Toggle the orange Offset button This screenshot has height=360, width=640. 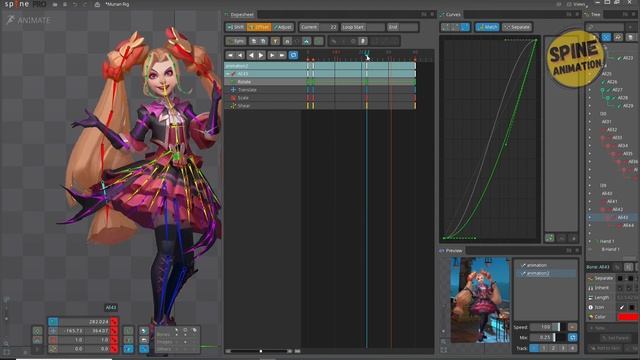click(x=259, y=27)
